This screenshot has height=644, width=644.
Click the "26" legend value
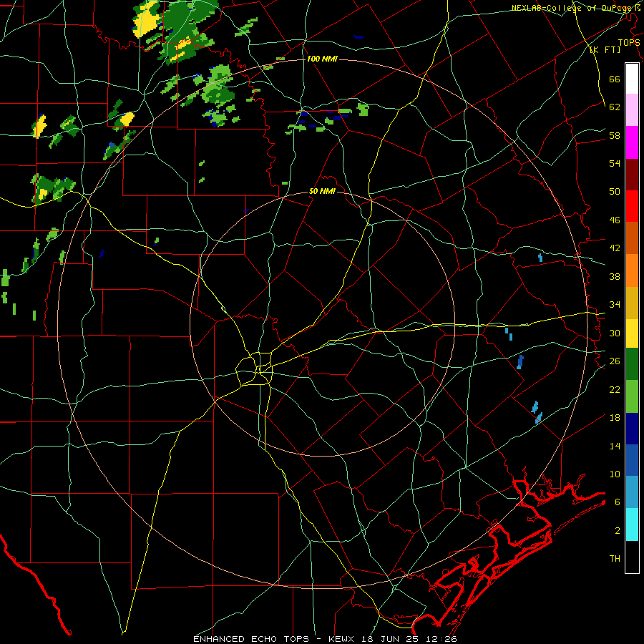(x=615, y=361)
